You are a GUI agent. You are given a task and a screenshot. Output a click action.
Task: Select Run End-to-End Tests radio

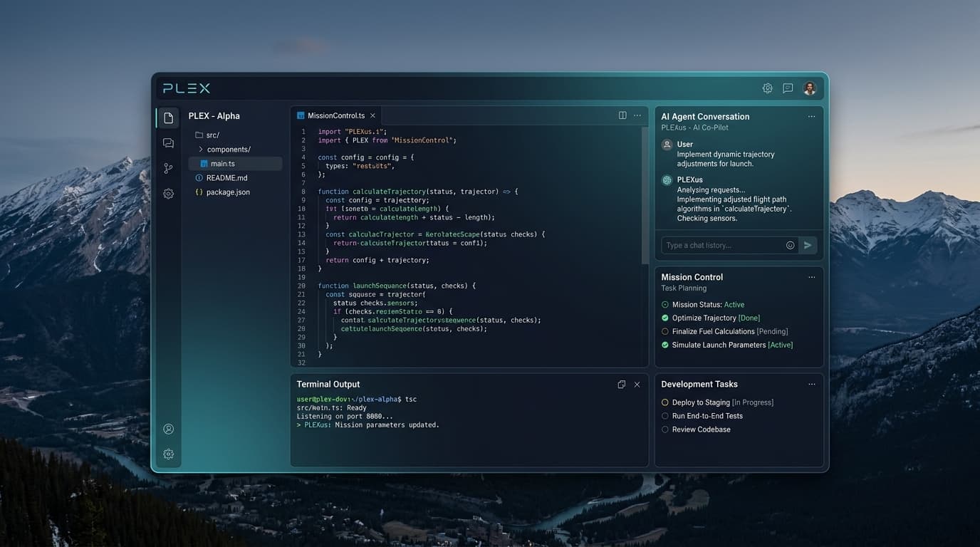pos(665,416)
